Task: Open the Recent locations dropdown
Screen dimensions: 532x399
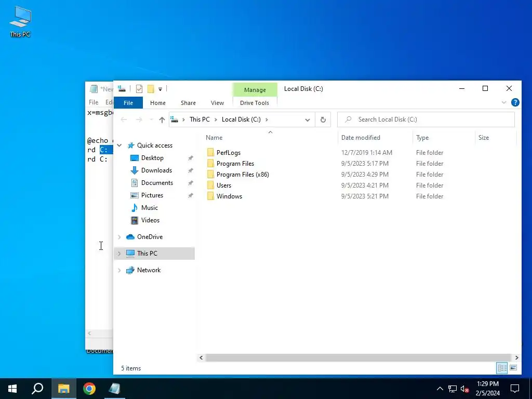Action: (151, 120)
